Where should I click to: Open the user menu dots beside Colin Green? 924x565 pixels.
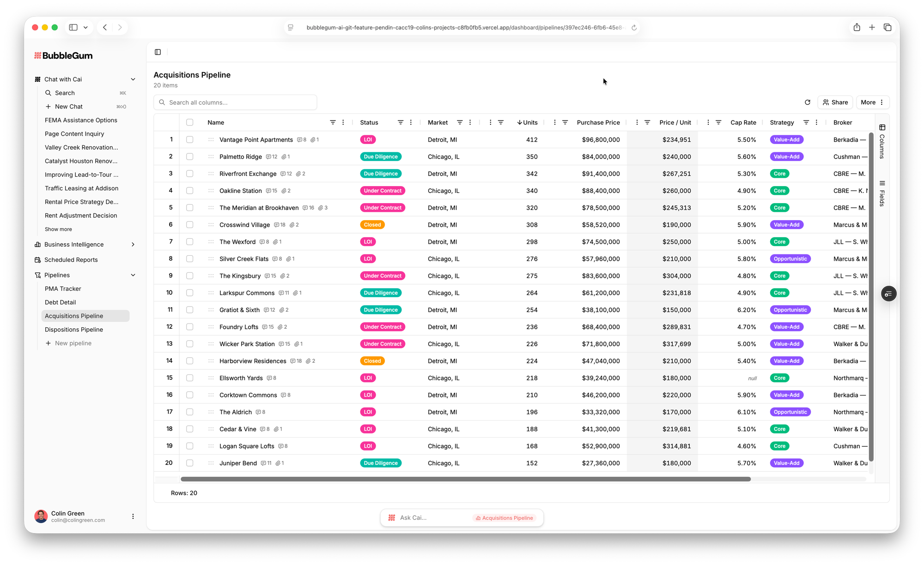(x=133, y=517)
